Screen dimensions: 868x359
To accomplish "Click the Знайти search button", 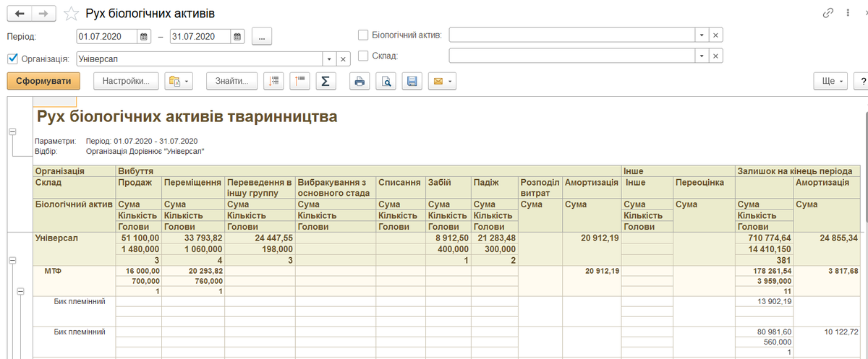I will (231, 81).
